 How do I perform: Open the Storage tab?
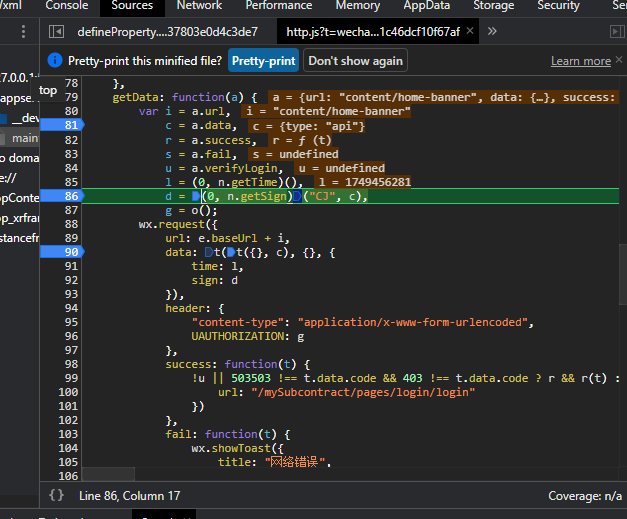pyautogui.click(x=494, y=6)
